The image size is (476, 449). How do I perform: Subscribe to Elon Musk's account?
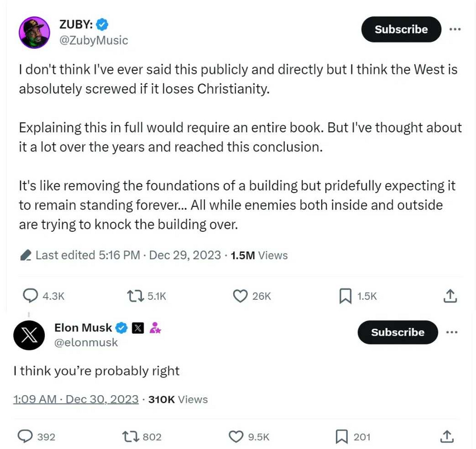pos(398,332)
